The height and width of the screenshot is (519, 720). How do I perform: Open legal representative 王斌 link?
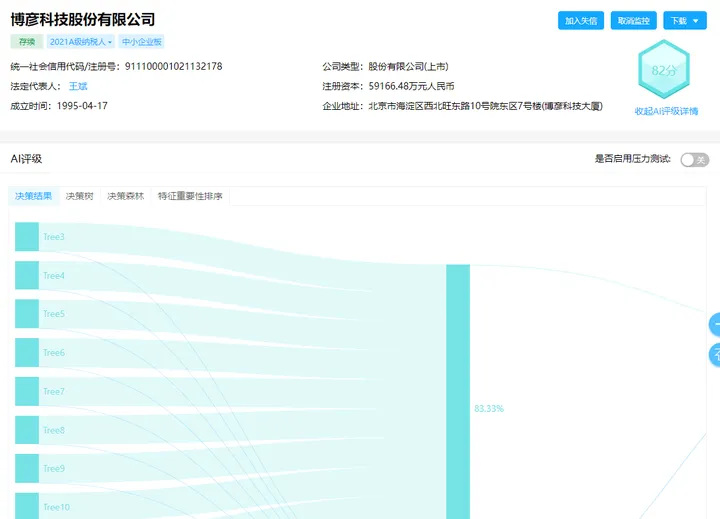coord(78,86)
